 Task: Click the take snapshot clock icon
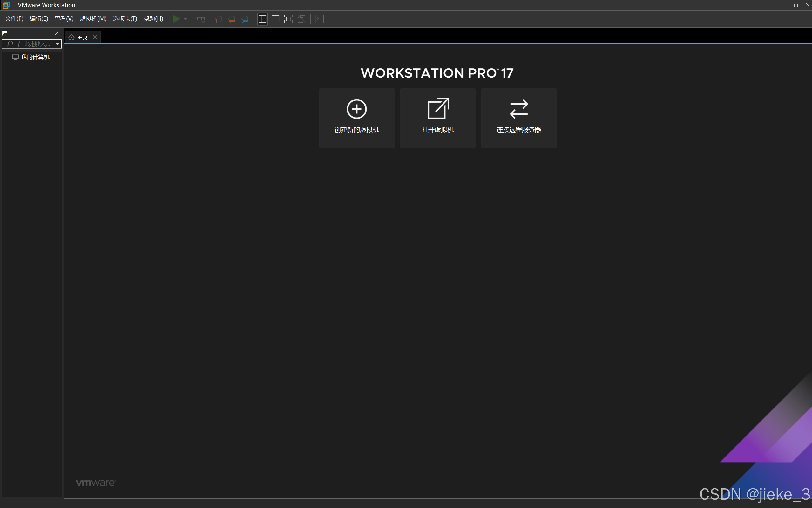point(218,19)
